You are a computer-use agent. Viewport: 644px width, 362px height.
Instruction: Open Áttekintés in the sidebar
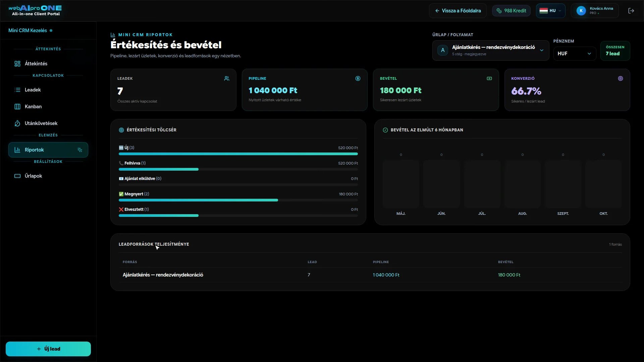(48, 64)
